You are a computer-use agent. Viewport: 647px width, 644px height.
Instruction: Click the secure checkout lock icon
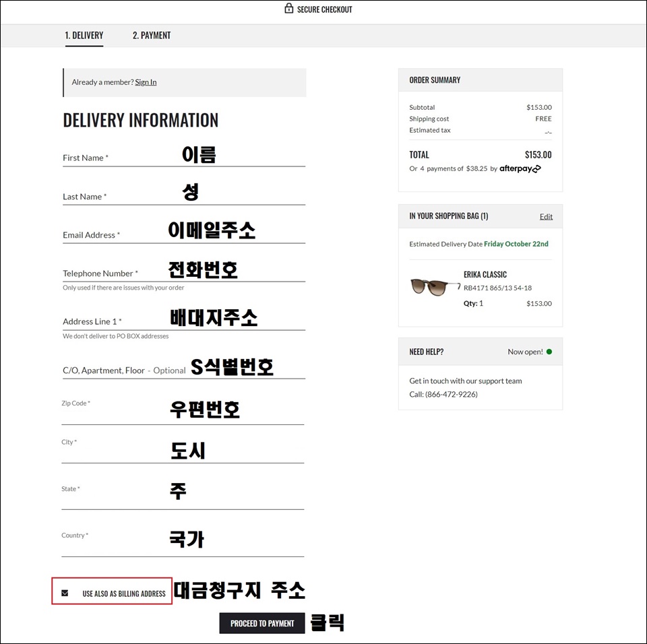click(289, 8)
